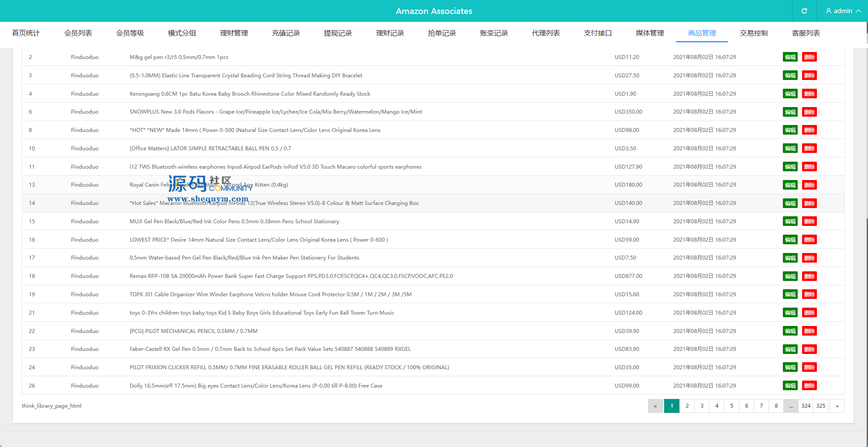Edit the SNOWPLUS New 3.0 Pods row
Screen dimensions: 868x447
790,112
